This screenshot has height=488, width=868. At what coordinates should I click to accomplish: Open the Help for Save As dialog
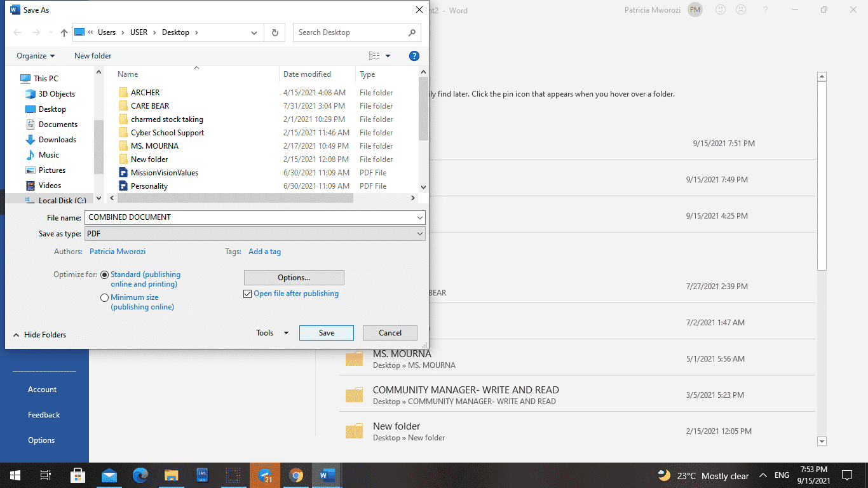point(414,56)
